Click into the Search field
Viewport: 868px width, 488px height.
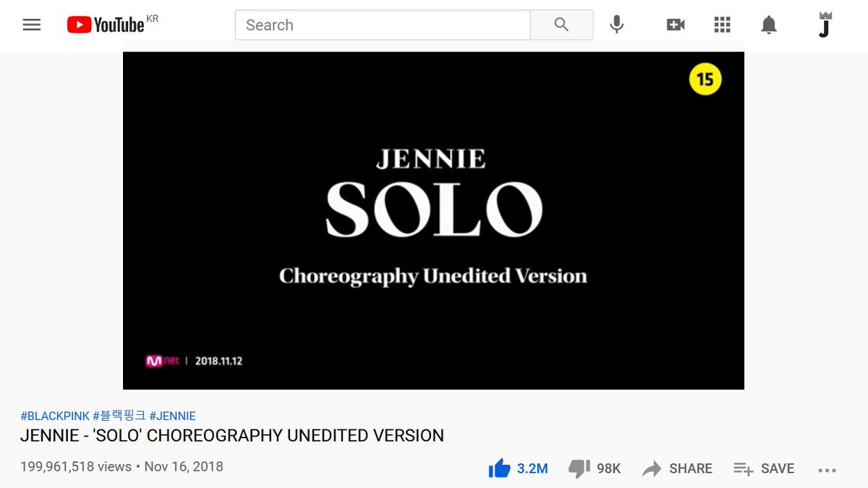(x=383, y=25)
